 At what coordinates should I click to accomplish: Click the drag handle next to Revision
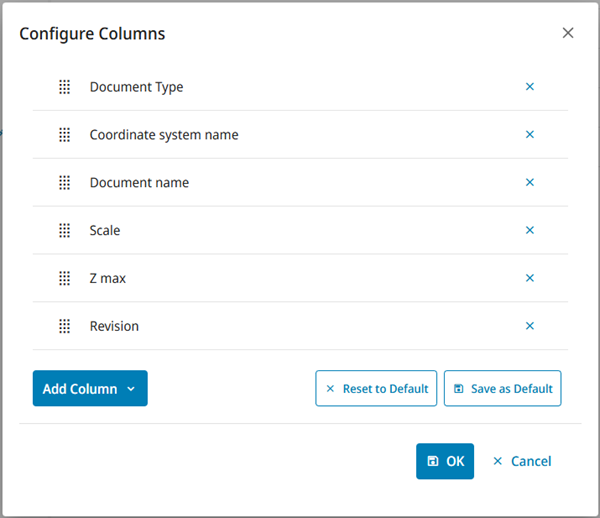[64, 326]
